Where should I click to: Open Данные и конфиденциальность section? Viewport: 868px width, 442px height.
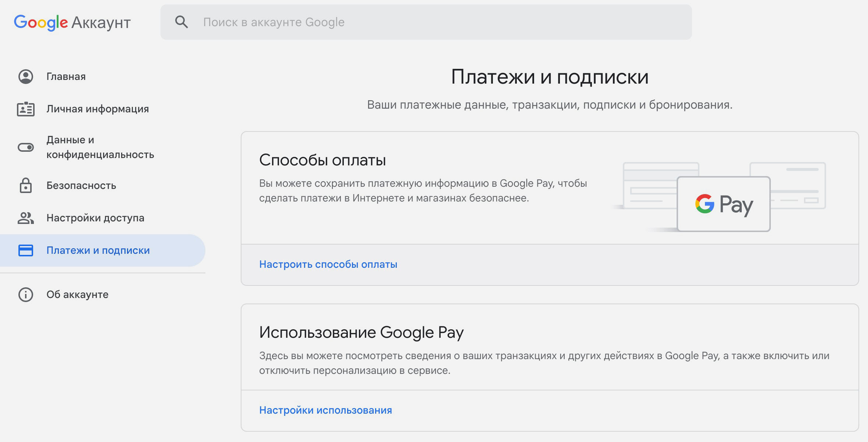pos(100,147)
